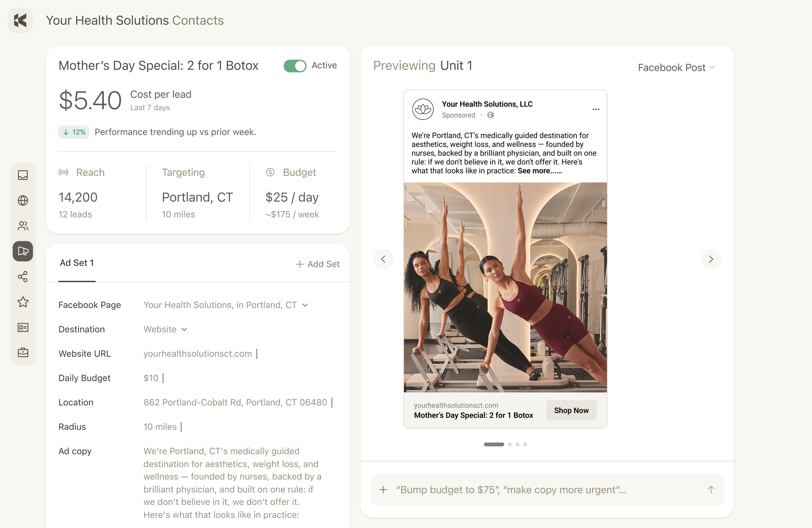Click the 'Last 7 days' label
This screenshot has height=528, width=812.
pyautogui.click(x=150, y=108)
